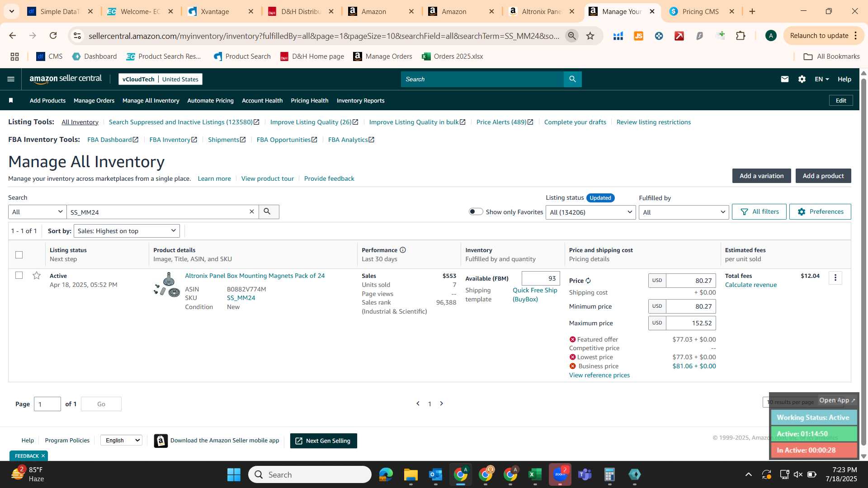Click the price refresh sync icon

588,281
